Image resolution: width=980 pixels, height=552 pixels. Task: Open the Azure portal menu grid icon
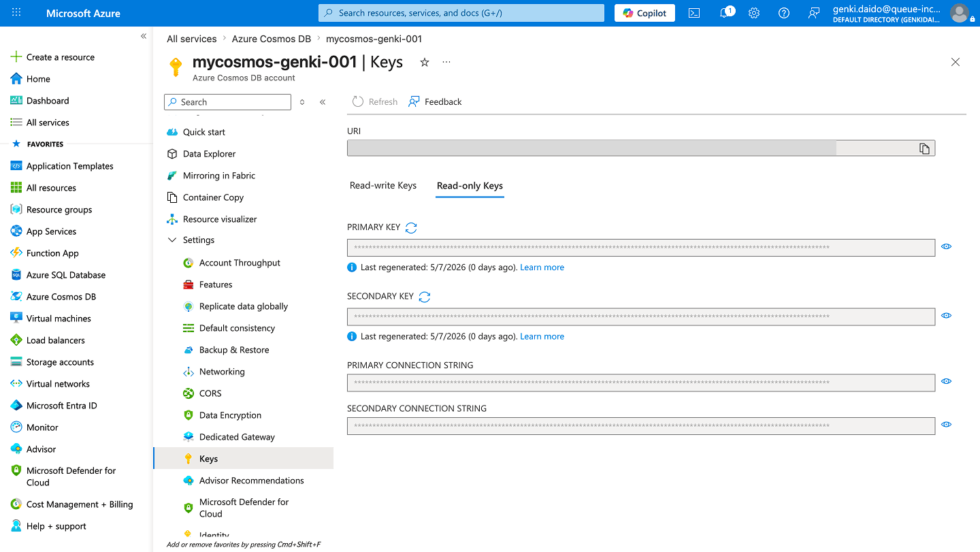16,13
